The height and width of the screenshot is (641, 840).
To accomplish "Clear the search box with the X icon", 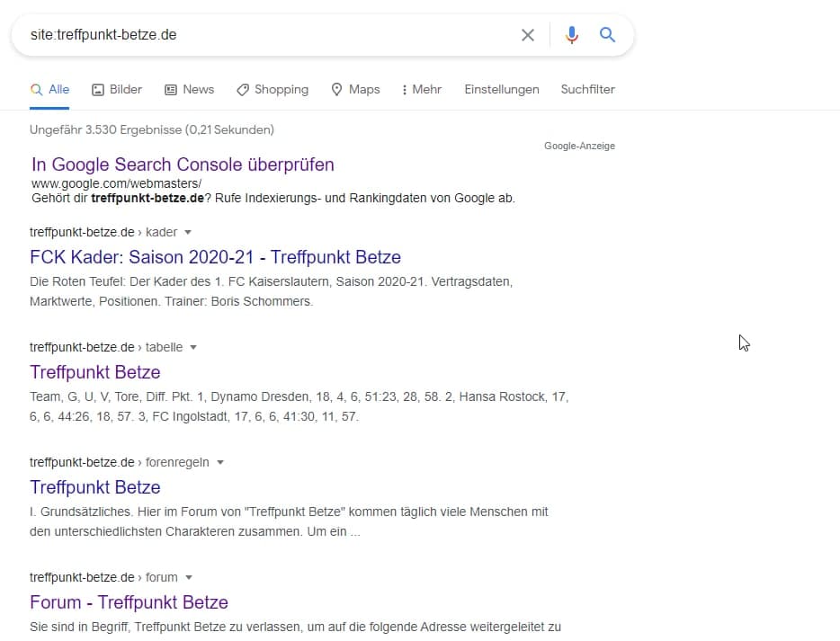I will point(528,35).
